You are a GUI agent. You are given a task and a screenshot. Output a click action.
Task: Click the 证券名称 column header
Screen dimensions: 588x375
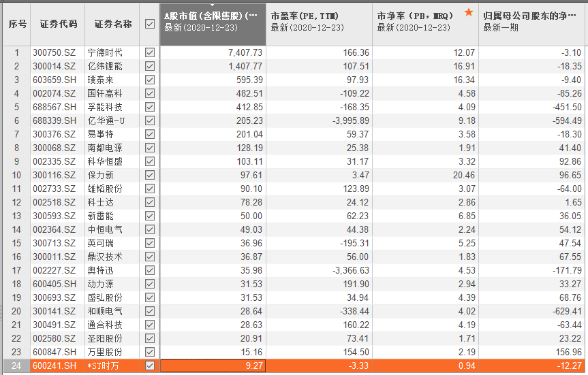pos(112,25)
